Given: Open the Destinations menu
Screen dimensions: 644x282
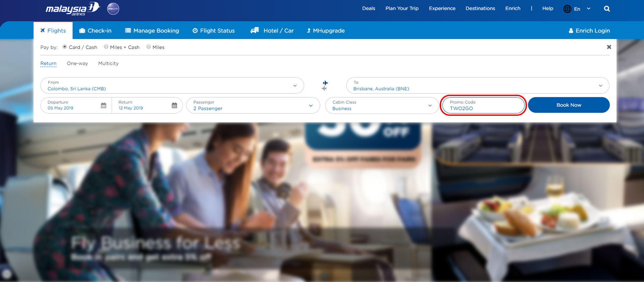Looking at the screenshot, I should point(480,8).
